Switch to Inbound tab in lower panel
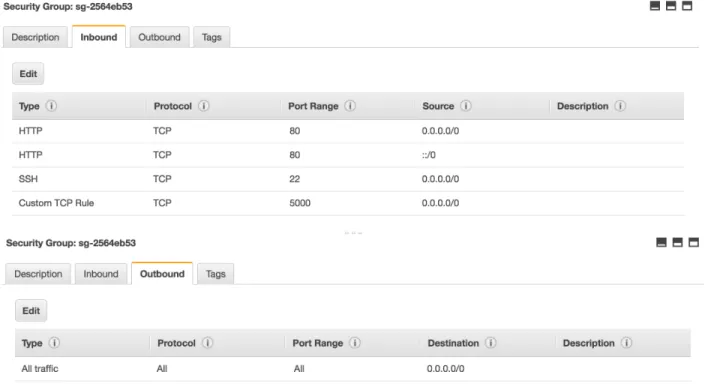This screenshot has height=390, width=705. 101,274
